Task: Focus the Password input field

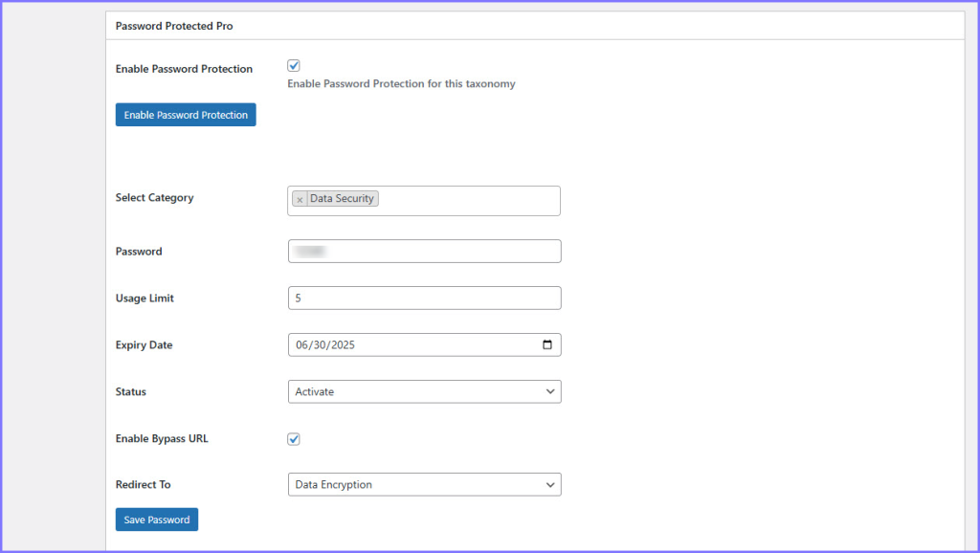Action: pos(424,252)
